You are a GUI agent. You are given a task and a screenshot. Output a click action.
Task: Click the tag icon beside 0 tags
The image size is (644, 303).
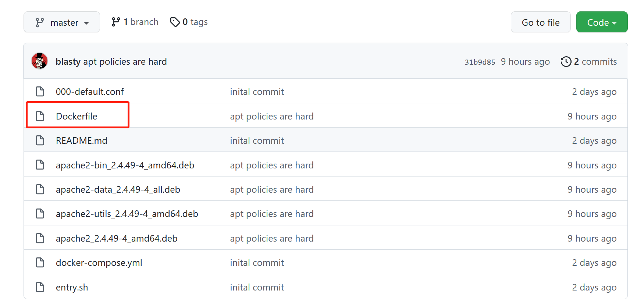point(175,22)
